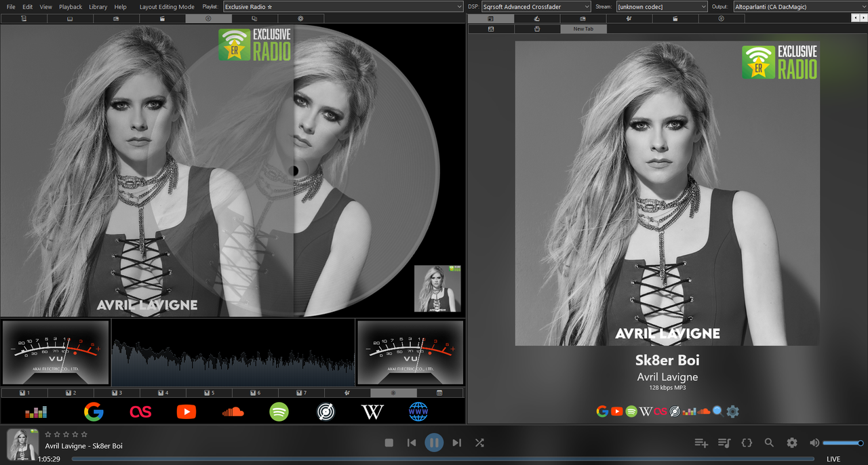
Task: Skip to the next track
Action: [456, 443]
